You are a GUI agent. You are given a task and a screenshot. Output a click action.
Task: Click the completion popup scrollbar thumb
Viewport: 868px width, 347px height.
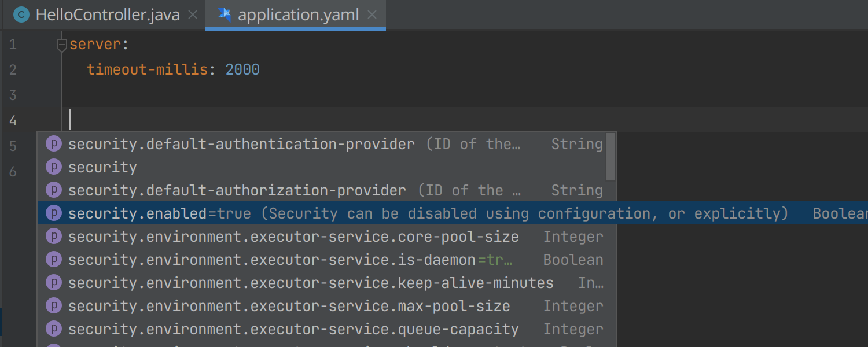[610, 157]
